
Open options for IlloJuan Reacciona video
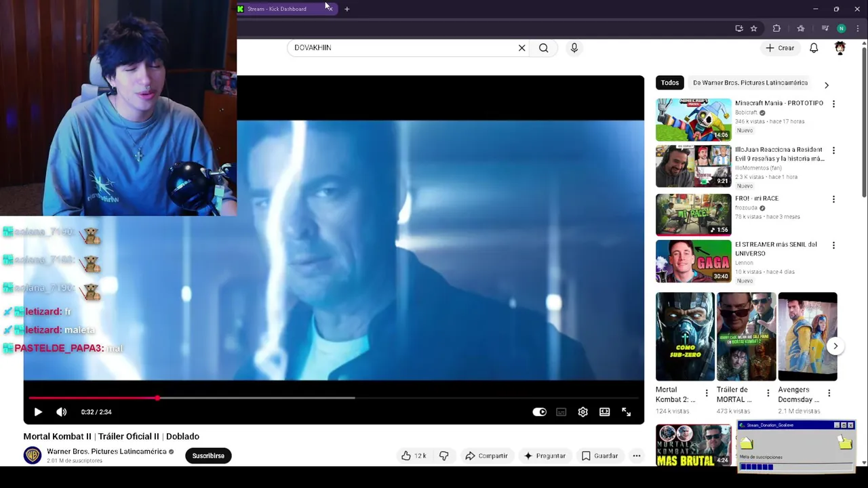tap(833, 150)
